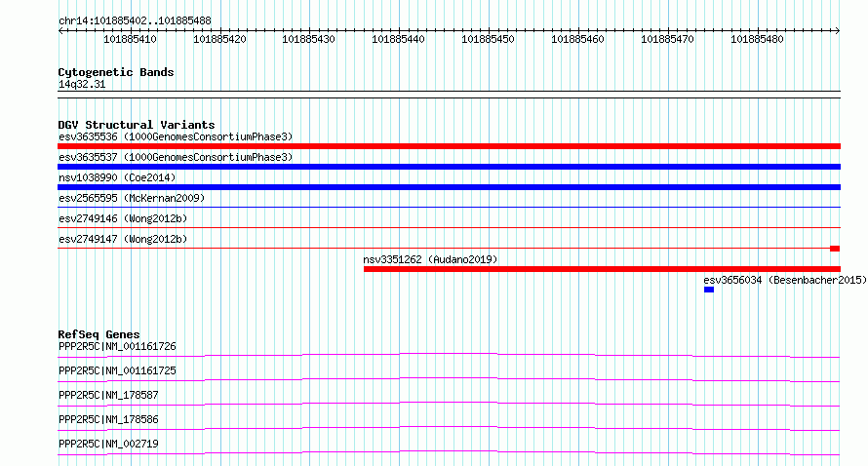Image resolution: width=868 pixels, height=466 pixels.
Task: Select the PPP2R5C|NM_002719 transcript
Action: (108, 444)
